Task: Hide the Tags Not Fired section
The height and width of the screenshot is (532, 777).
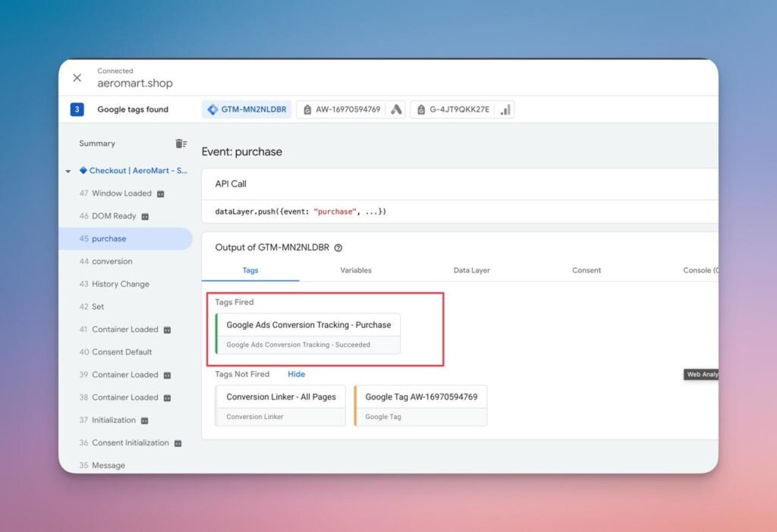Action: (x=296, y=374)
